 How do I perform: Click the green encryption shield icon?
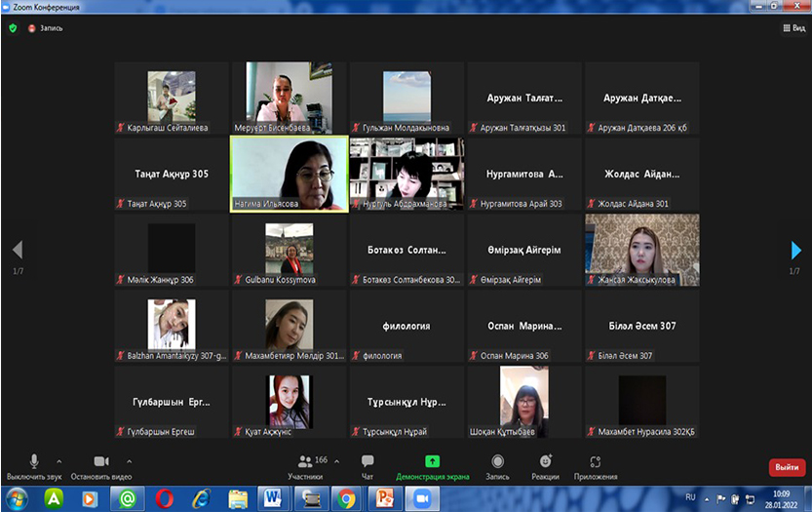point(13,28)
